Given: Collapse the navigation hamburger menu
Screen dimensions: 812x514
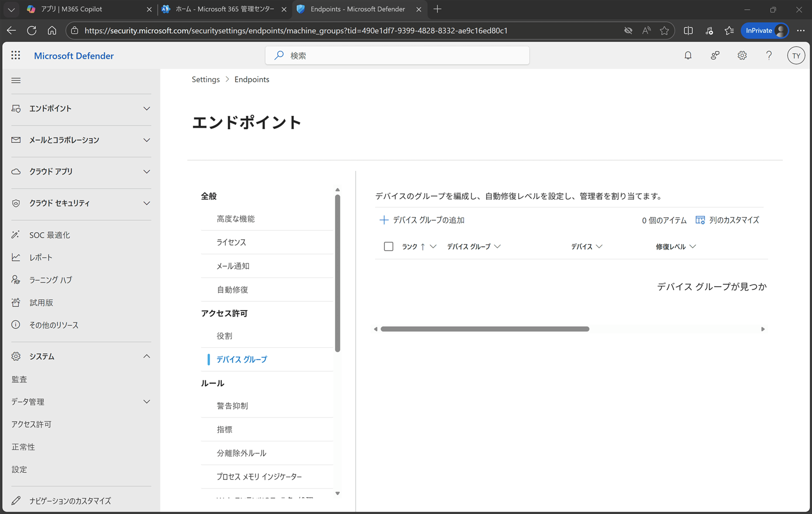Looking at the screenshot, I should tap(16, 81).
